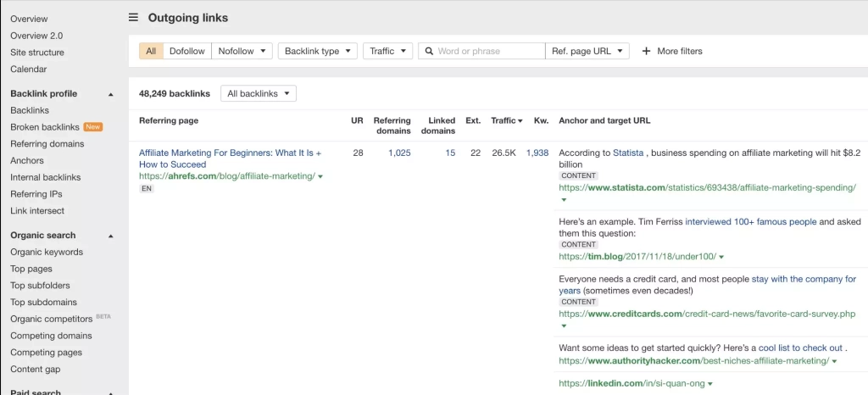Click the search magnifier icon
This screenshot has width=868, height=395.
428,51
